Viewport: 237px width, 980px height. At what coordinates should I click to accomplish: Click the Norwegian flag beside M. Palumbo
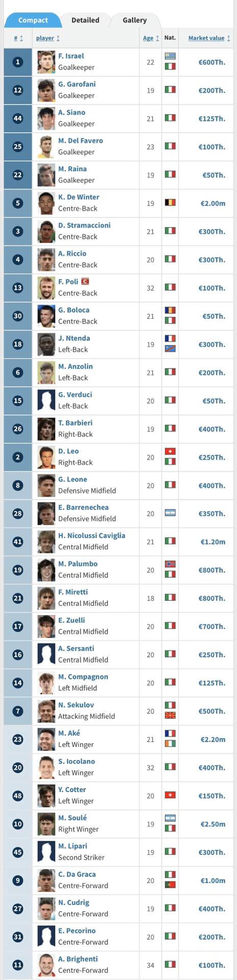click(170, 564)
